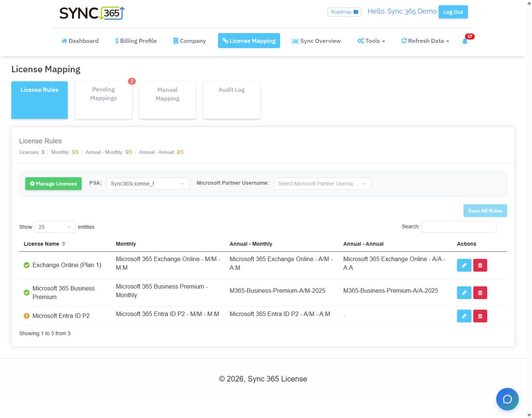Viewport: 532px width, 418px height.
Task: Click Exchange Online (Plan 1) license name
Action: click(67, 265)
